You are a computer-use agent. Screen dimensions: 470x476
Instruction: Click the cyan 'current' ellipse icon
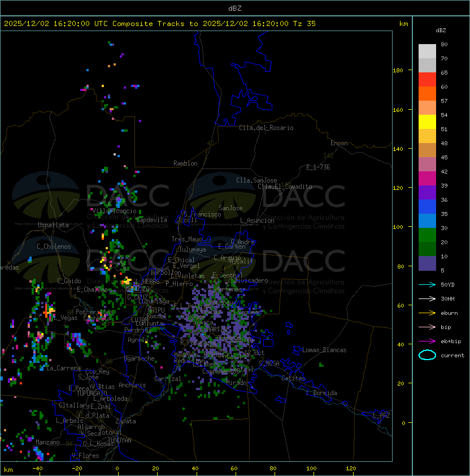427,355
